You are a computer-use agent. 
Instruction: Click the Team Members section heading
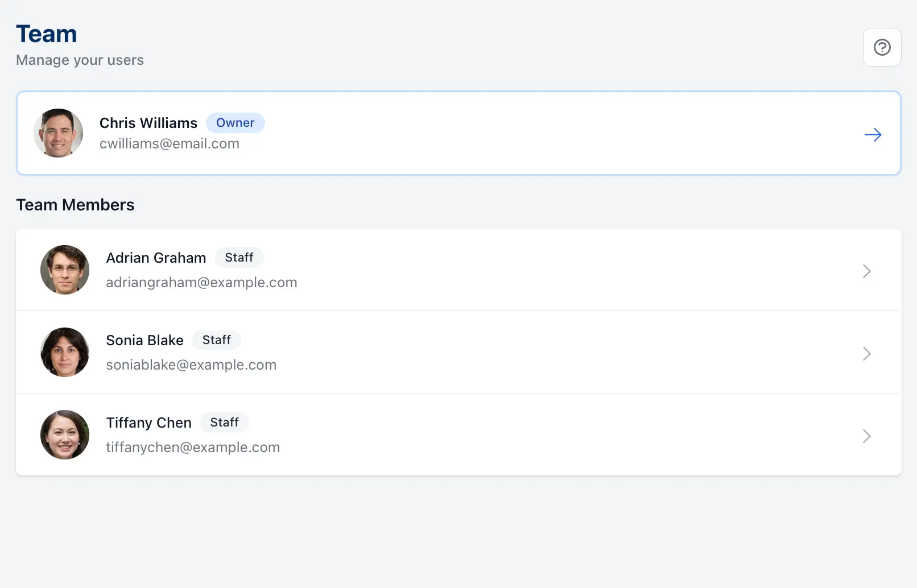75,204
